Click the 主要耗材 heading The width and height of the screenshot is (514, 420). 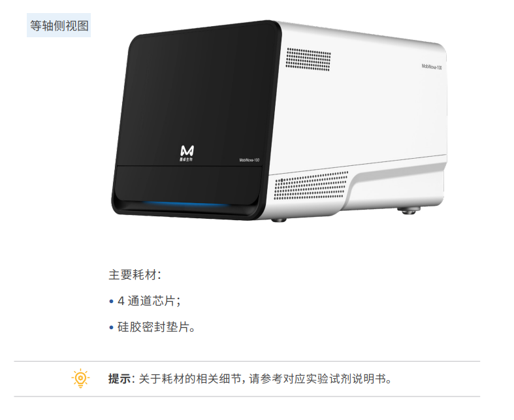pyautogui.click(x=135, y=275)
